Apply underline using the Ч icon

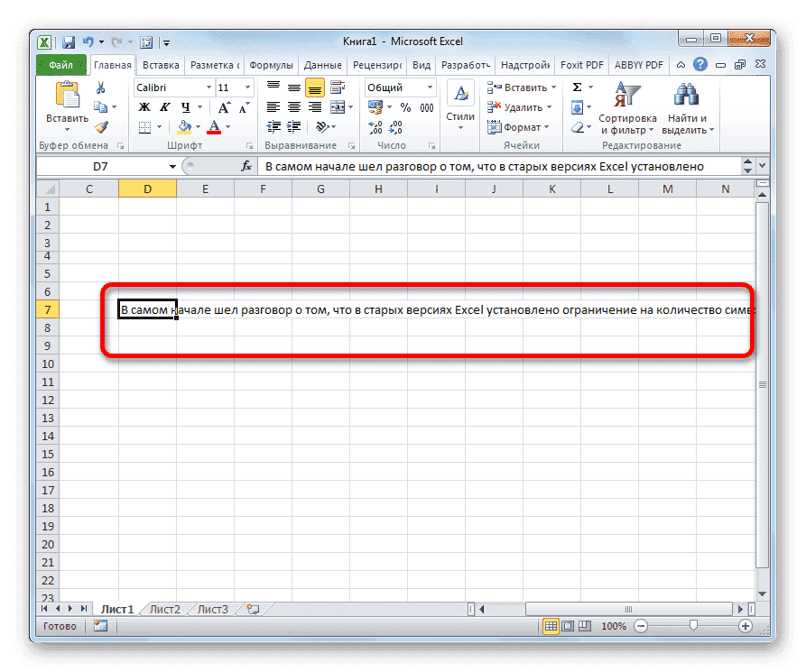(x=183, y=106)
